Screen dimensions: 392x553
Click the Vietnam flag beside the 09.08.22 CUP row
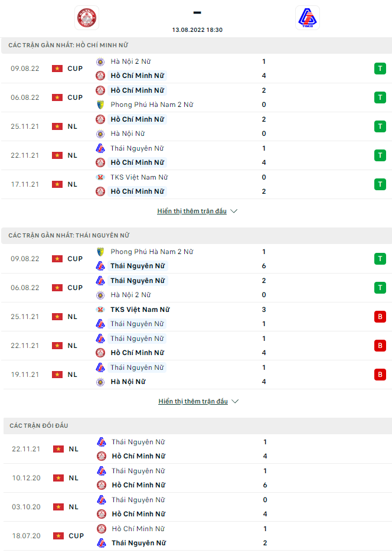coord(57,68)
